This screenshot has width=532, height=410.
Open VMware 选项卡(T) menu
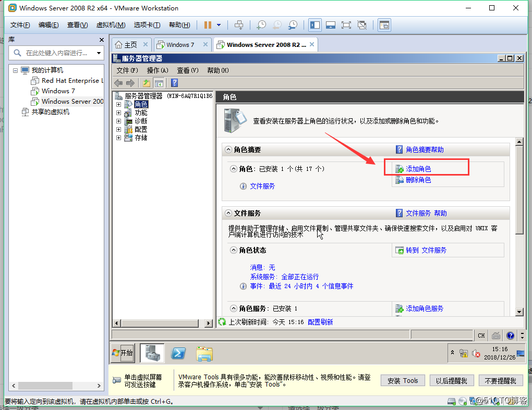(147, 25)
